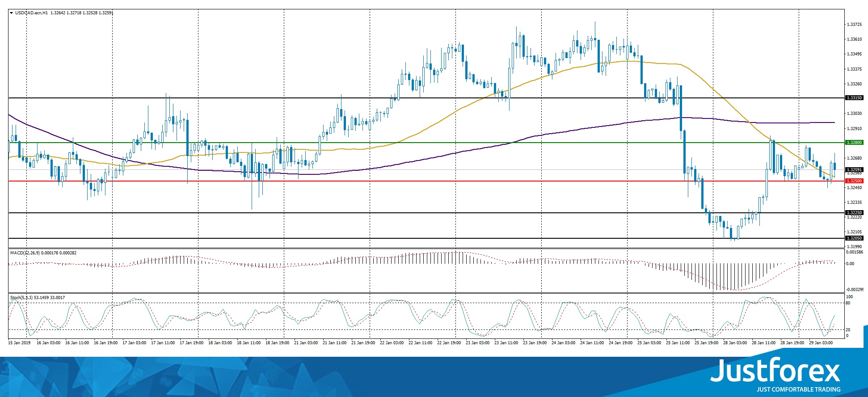
Task: Click the 1.31990 price axis label
Action: point(855,246)
